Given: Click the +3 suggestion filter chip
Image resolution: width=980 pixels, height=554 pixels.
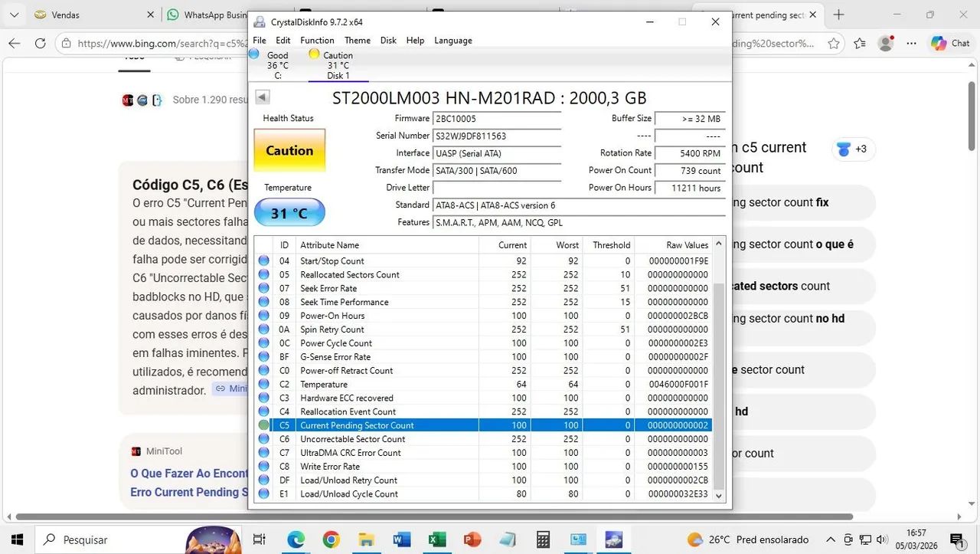Looking at the screenshot, I should tap(853, 149).
